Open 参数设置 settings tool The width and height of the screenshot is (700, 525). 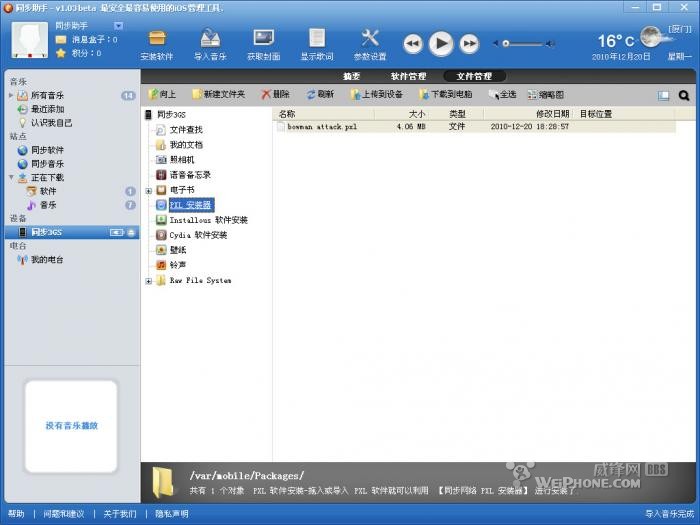point(370,46)
